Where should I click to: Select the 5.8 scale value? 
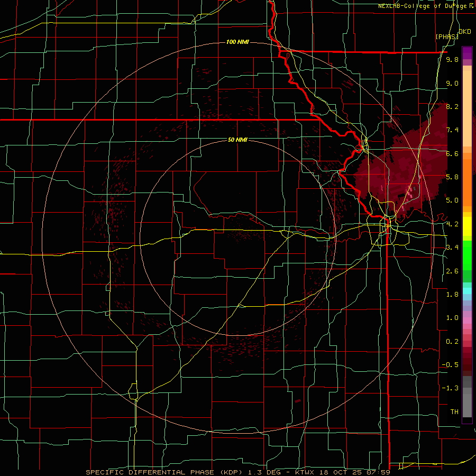pyautogui.click(x=452, y=177)
